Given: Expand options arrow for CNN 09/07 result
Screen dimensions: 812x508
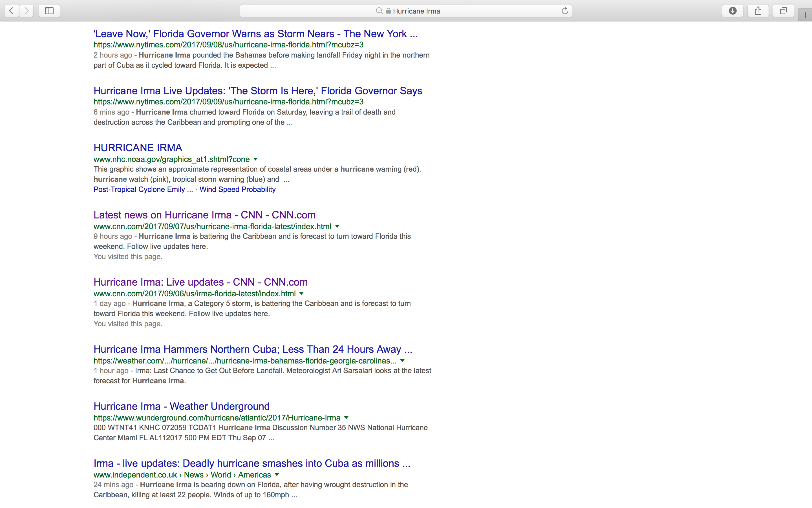Looking at the screenshot, I should click(337, 226).
